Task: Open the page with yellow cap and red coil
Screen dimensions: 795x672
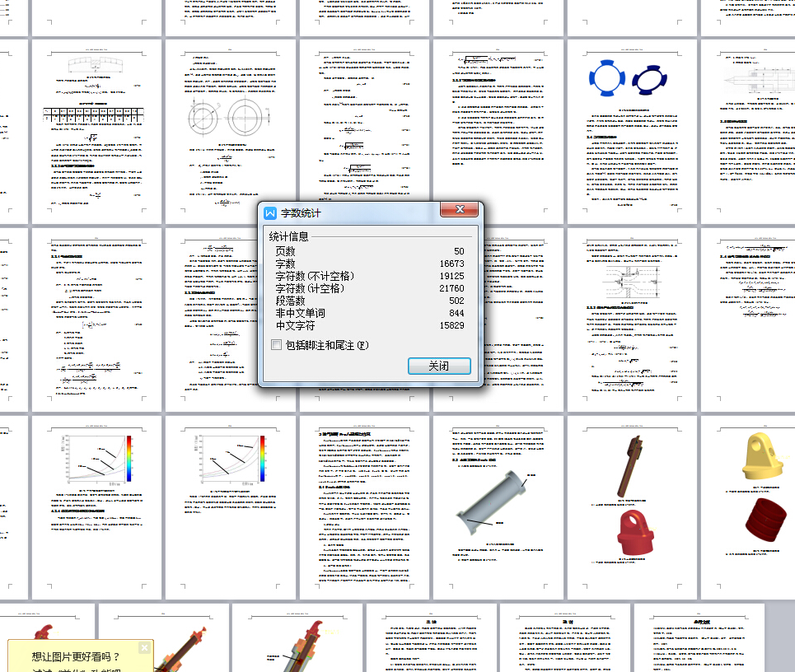Action: click(748, 508)
